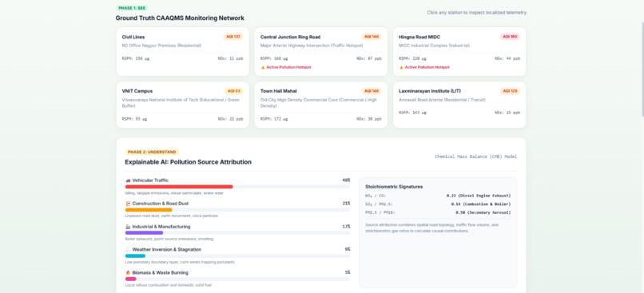644x293 pixels.
Task: Select the Town Hall Mahal station card
Action: point(320,105)
